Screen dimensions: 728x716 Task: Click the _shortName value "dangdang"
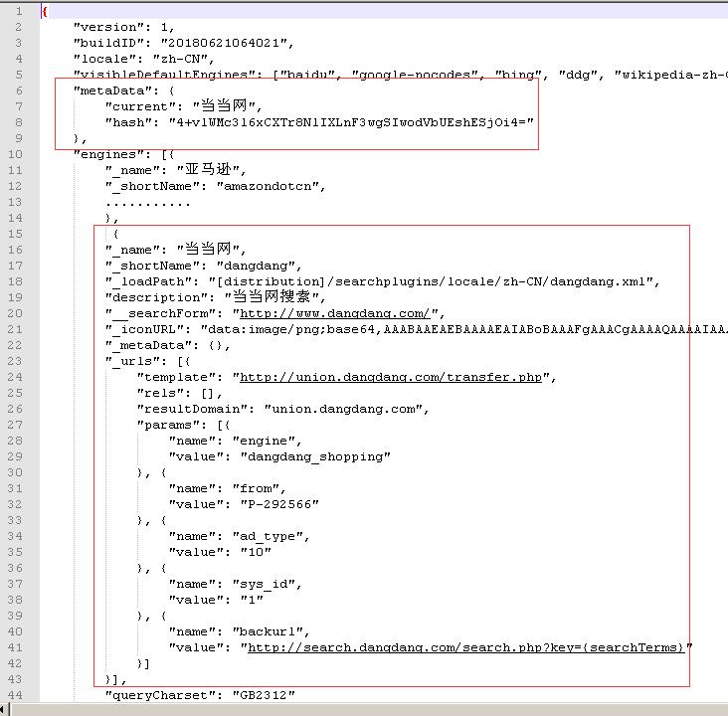point(256,266)
